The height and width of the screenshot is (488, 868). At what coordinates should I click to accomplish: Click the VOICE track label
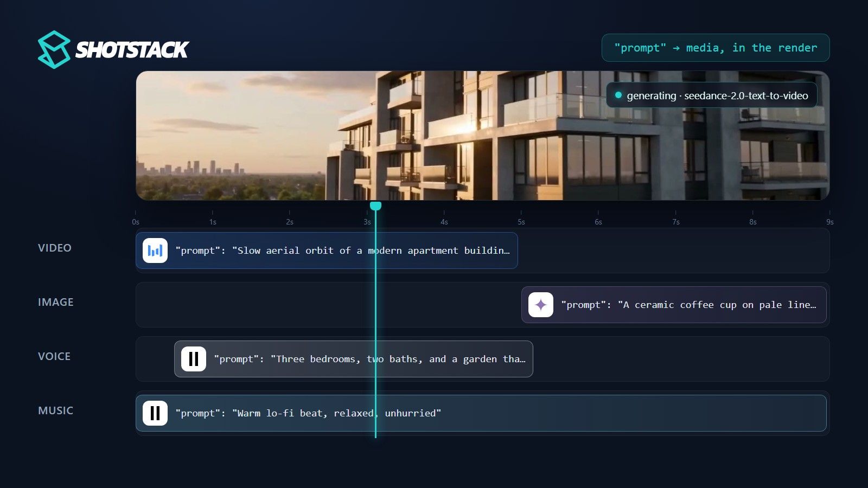pyautogui.click(x=54, y=356)
